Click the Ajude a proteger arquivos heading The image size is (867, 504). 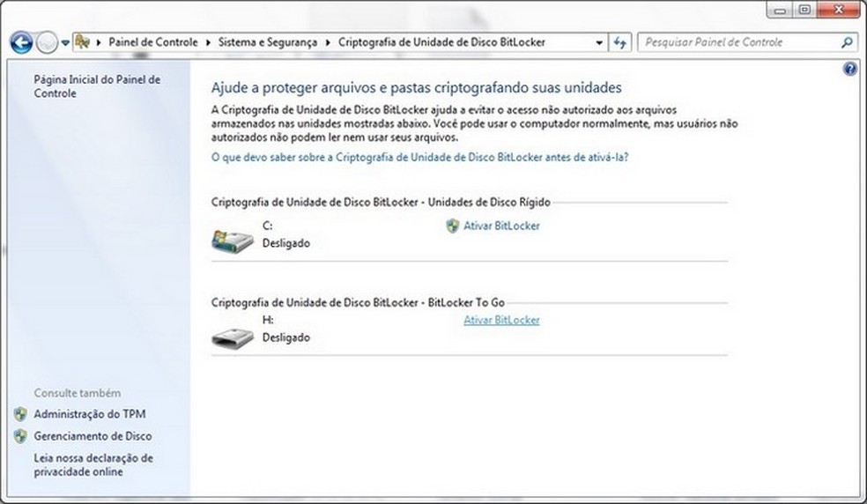(417, 87)
